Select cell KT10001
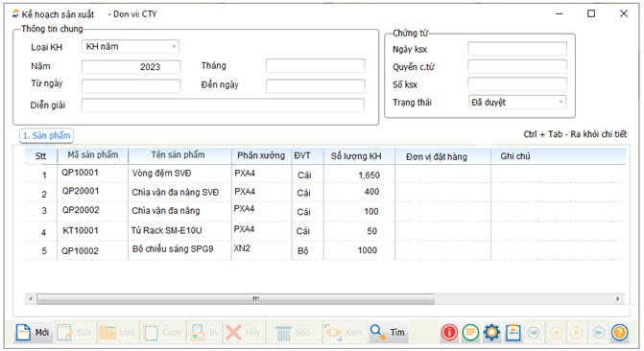The height and width of the screenshot is (351, 644). tap(81, 231)
